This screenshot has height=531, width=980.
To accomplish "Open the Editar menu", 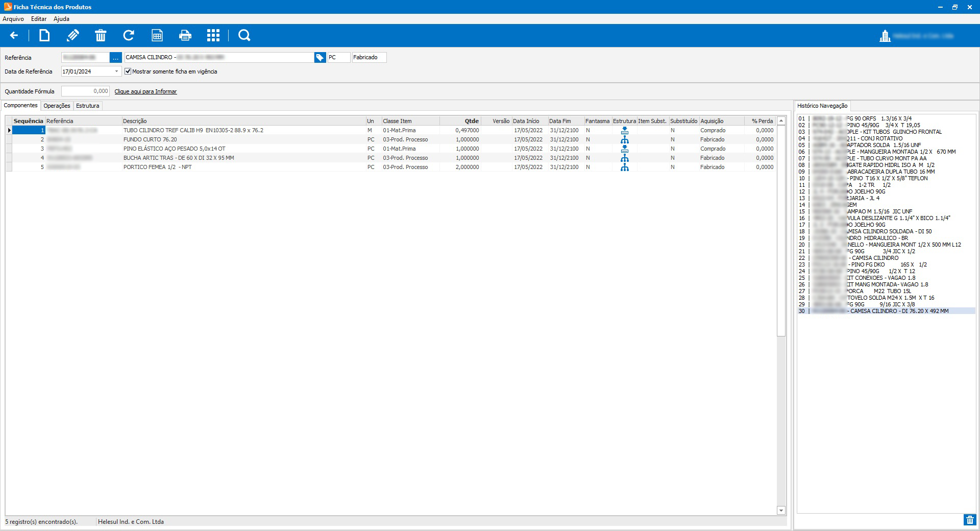I will coord(39,19).
